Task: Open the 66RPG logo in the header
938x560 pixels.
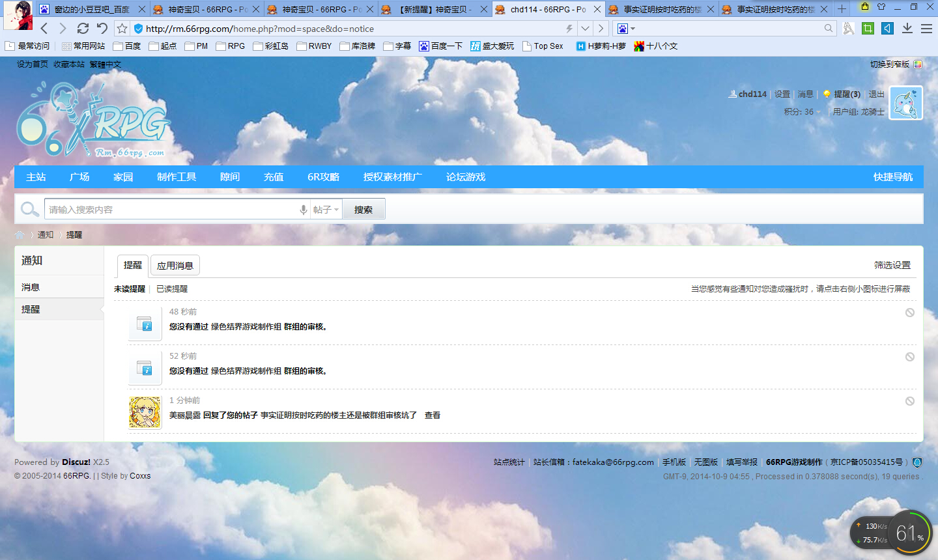Action: pos(92,121)
